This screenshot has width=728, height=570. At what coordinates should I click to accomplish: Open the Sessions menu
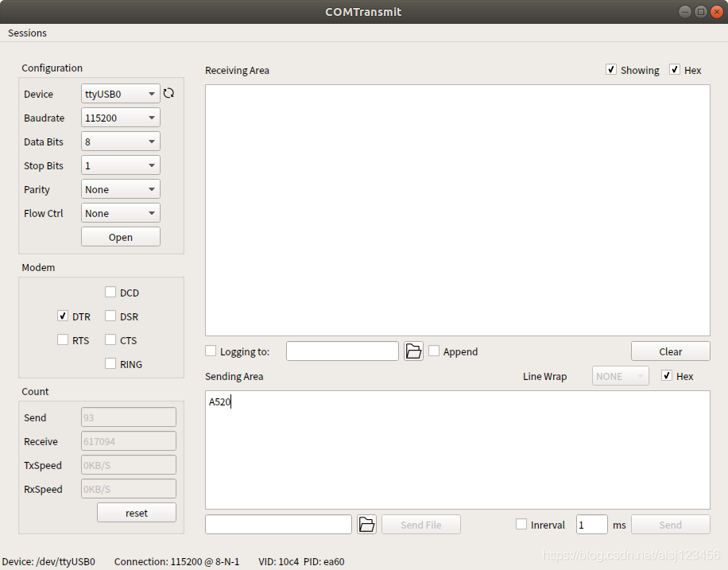27,33
